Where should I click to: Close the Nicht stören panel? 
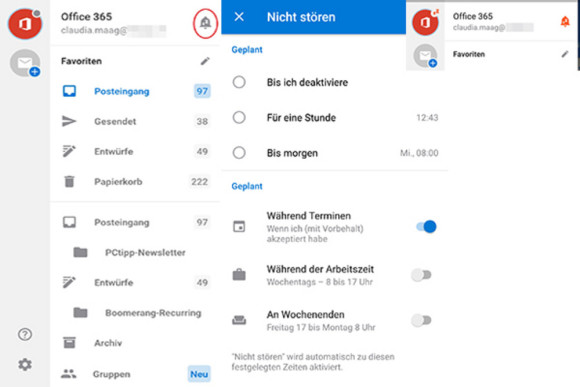[x=239, y=17]
